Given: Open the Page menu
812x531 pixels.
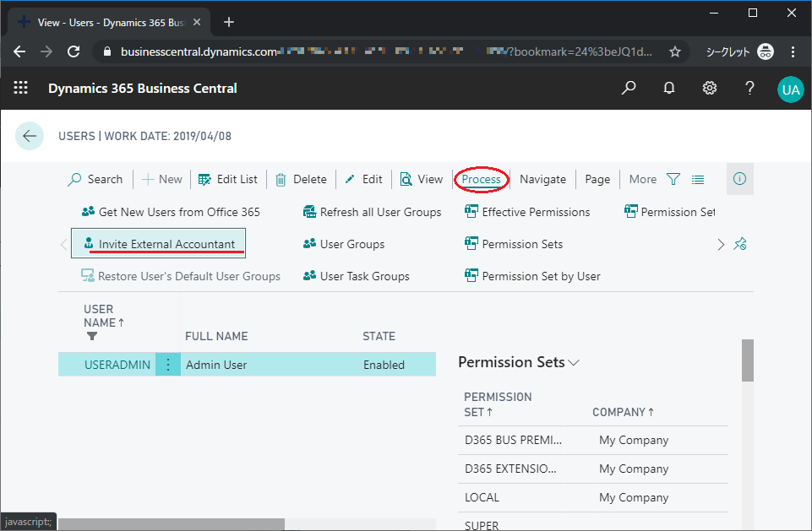Looking at the screenshot, I should [597, 179].
